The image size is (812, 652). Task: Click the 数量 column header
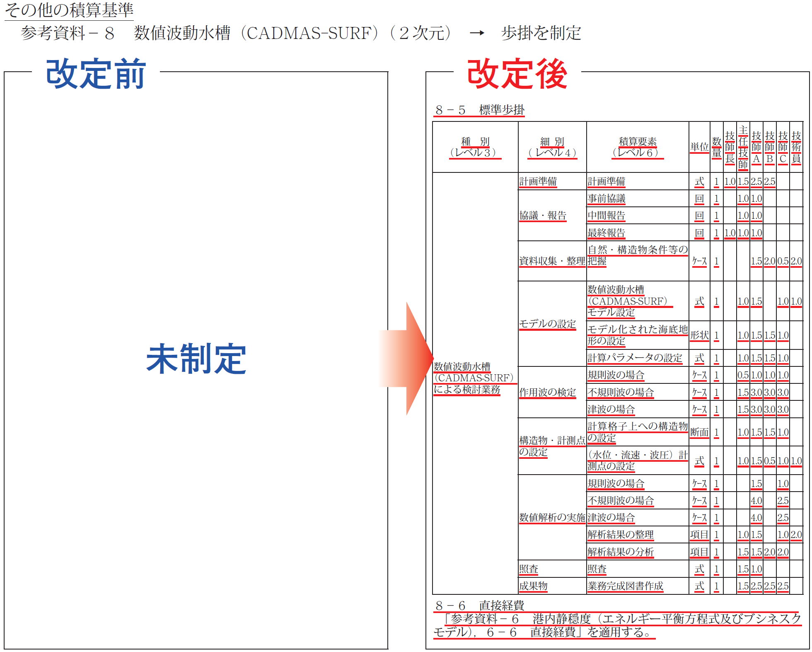[717, 147]
